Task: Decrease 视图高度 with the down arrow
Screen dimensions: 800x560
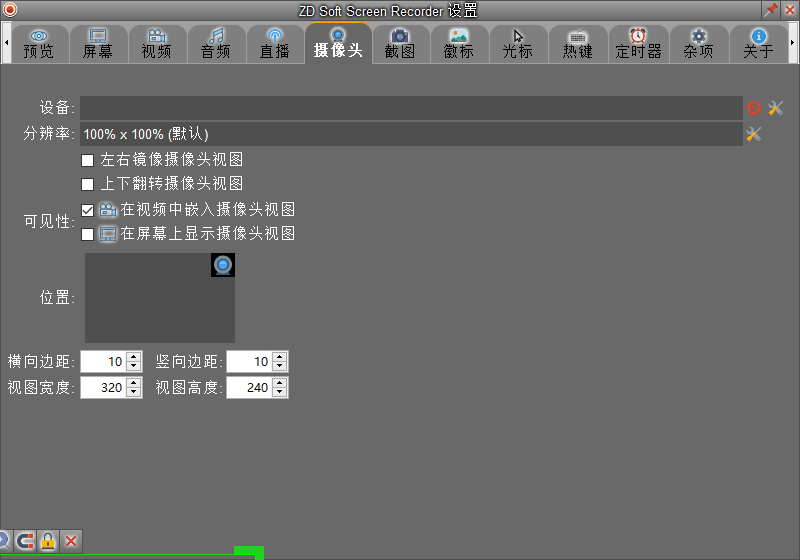Action: [x=280, y=393]
